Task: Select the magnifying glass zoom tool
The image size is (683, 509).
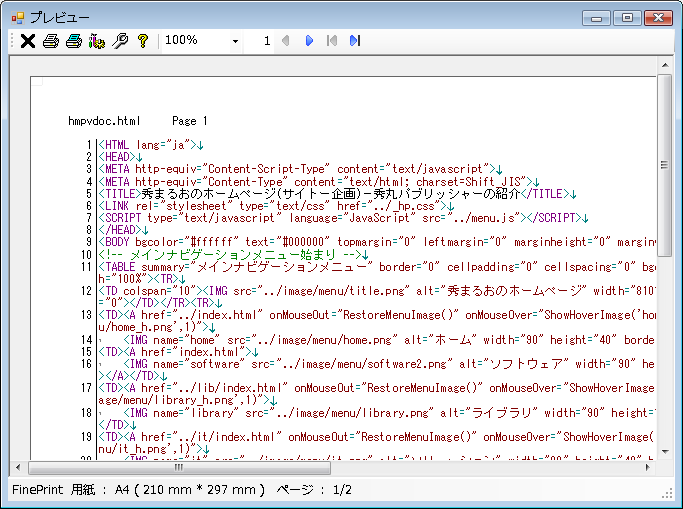Action: tap(120, 41)
